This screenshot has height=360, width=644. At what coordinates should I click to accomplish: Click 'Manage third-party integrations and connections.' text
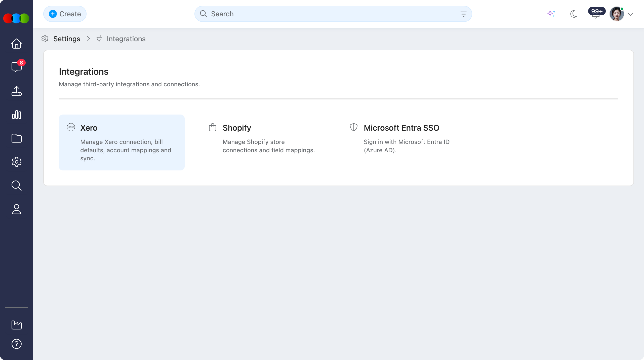pos(129,84)
